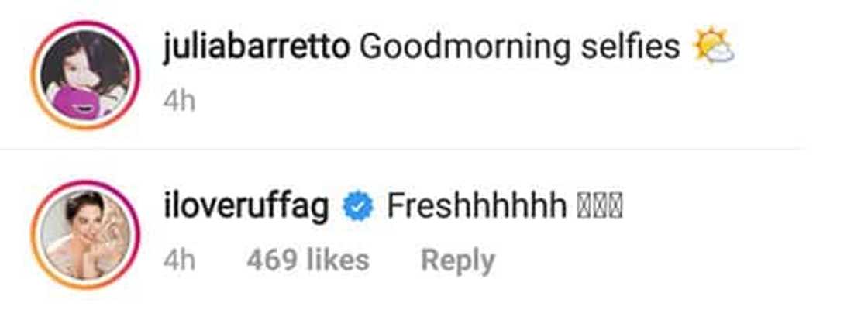
Task: View the 469 likes list
Action: (x=308, y=260)
